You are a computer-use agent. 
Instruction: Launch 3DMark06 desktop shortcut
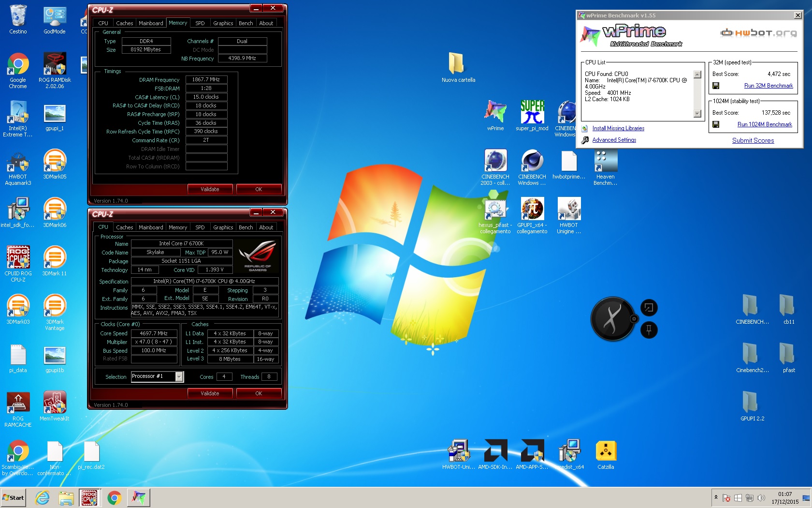pos(55,213)
